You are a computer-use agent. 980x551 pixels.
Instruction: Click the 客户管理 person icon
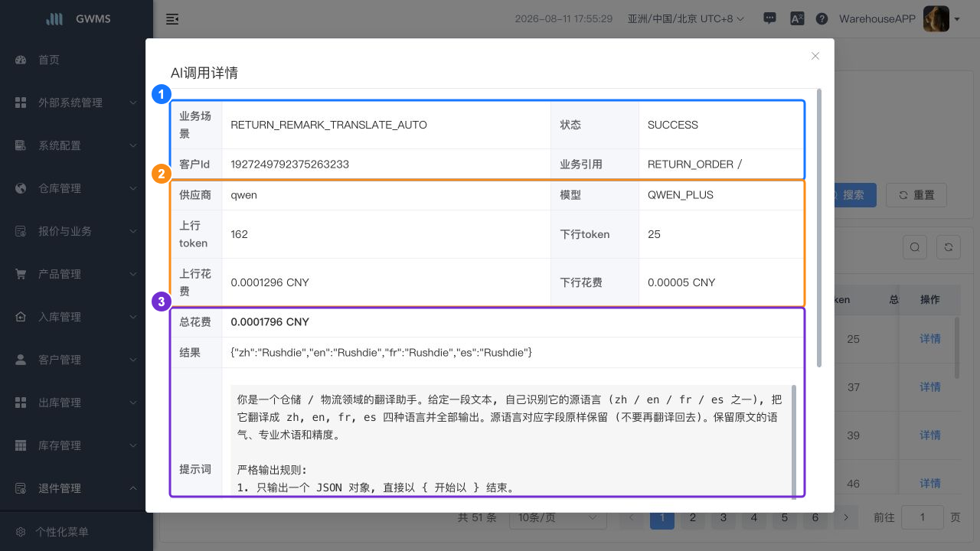tap(21, 360)
